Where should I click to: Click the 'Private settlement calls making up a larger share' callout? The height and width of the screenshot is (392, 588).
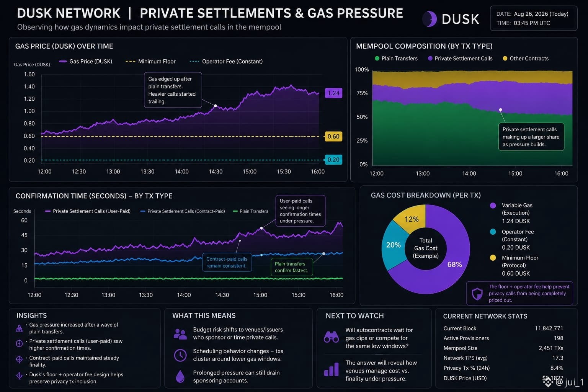coord(531,137)
